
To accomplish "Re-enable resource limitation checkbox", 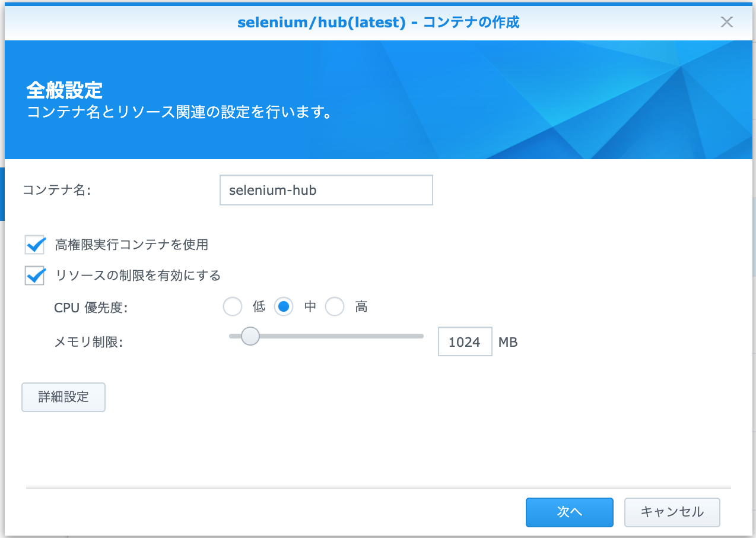I will (34, 276).
